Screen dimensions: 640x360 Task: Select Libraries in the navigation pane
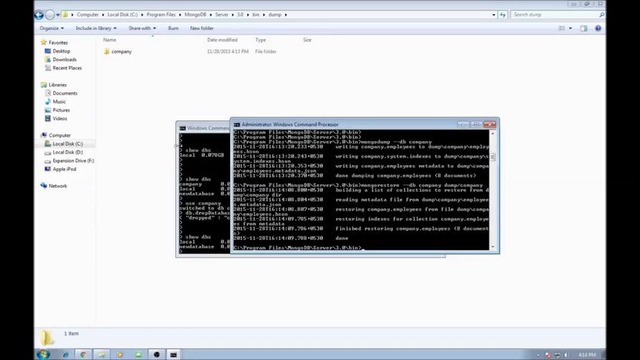click(57, 85)
